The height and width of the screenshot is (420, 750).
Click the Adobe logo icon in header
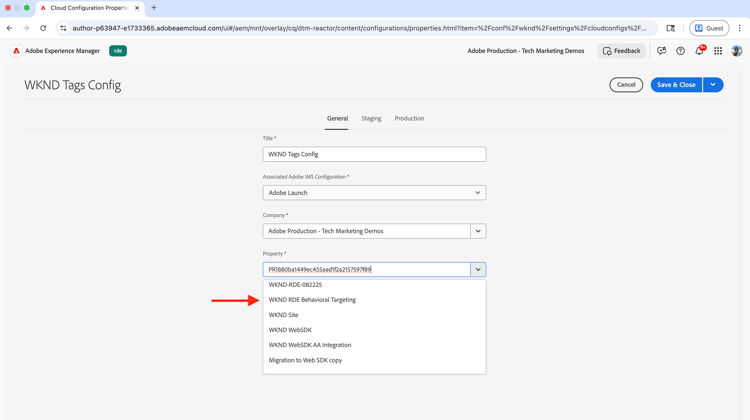(x=16, y=51)
